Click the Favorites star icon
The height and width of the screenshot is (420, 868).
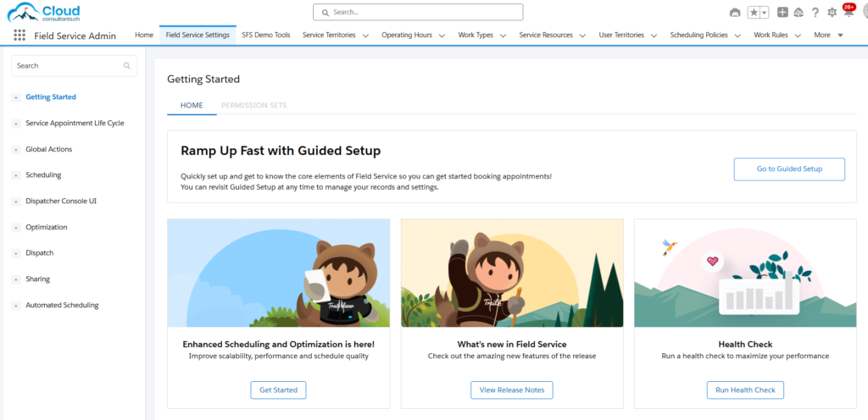pyautogui.click(x=754, y=13)
